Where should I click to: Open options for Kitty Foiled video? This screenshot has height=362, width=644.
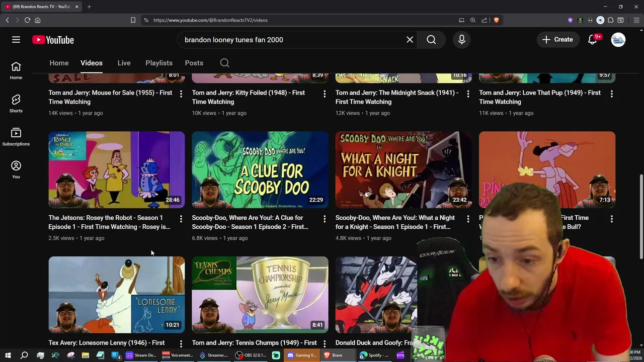[x=325, y=94]
